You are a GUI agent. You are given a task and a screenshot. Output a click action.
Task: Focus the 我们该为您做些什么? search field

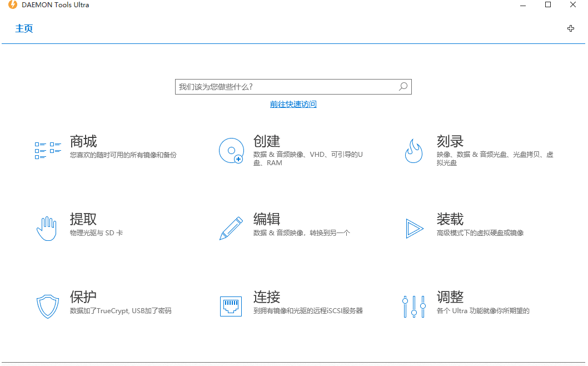pyautogui.click(x=293, y=87)
